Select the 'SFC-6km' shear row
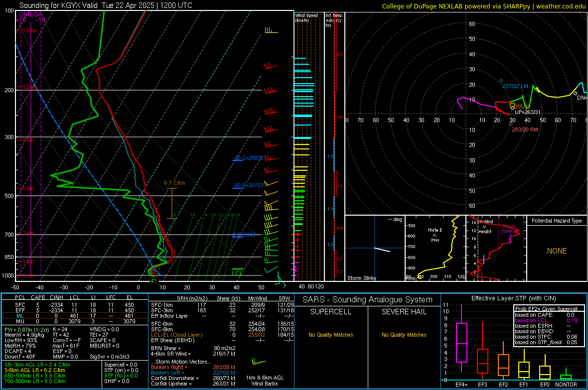 (222, 324)
